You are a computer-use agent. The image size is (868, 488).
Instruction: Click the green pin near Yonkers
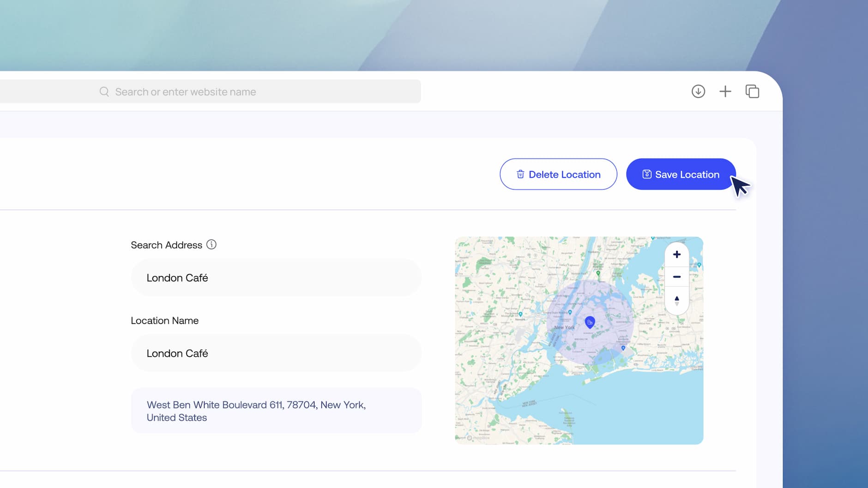(598, 274)
